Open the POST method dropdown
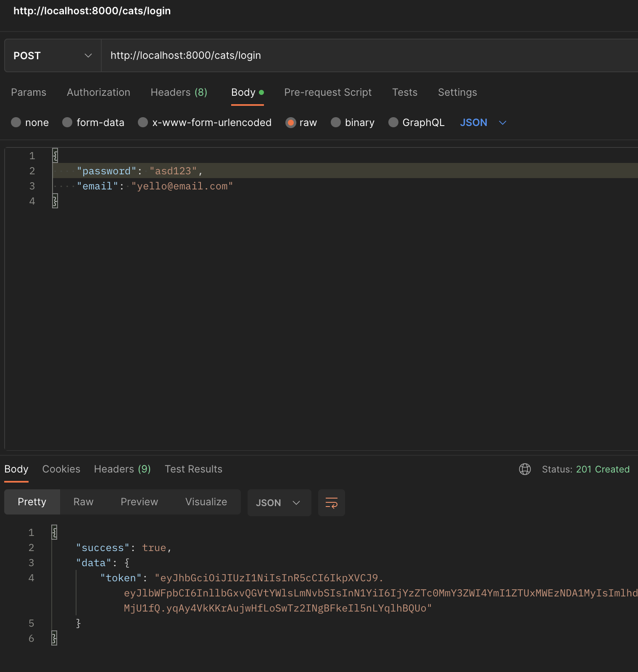Image resolution: width=638 pixels, height=672 pixels. 53,55
